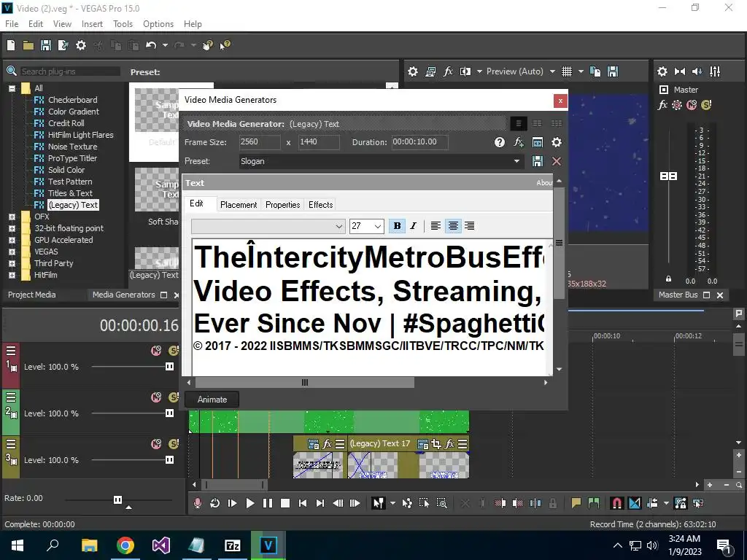Delete the preset with the red X
747x560 pixels.
click(556, 161)
